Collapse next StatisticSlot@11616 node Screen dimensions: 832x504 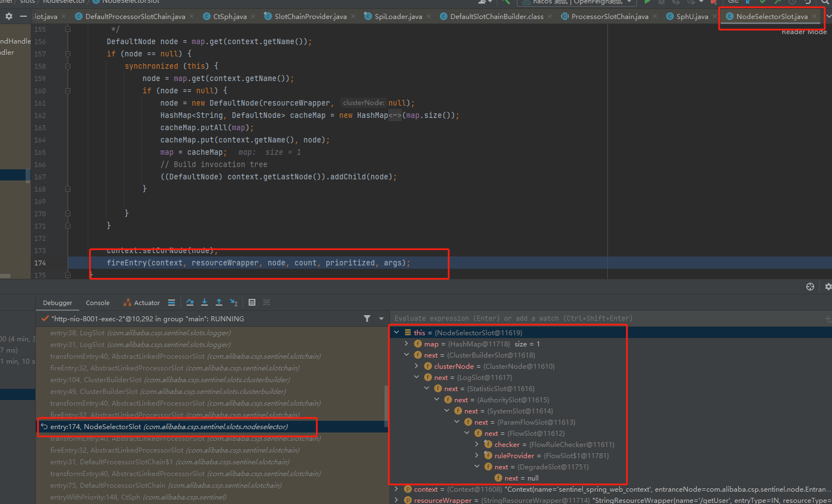click(427, 388)
